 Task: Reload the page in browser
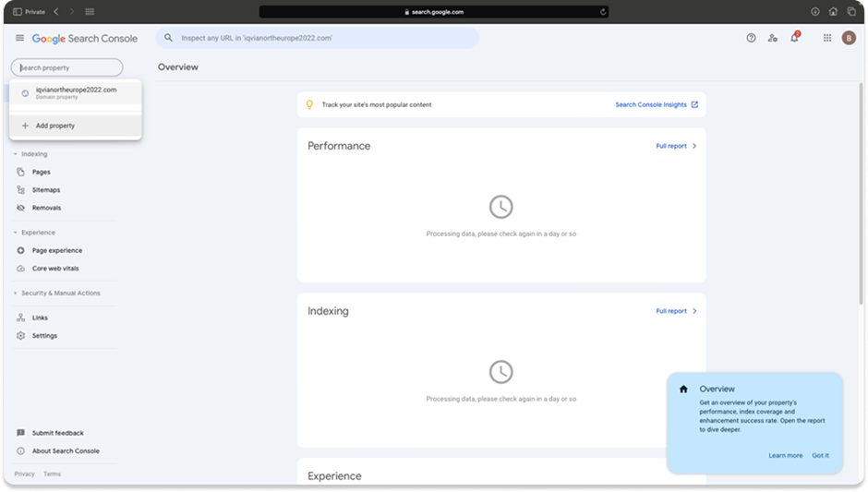[x=603, y=12]
